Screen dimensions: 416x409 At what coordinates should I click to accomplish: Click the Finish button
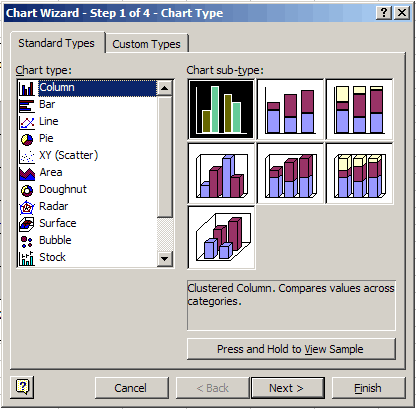368,388
